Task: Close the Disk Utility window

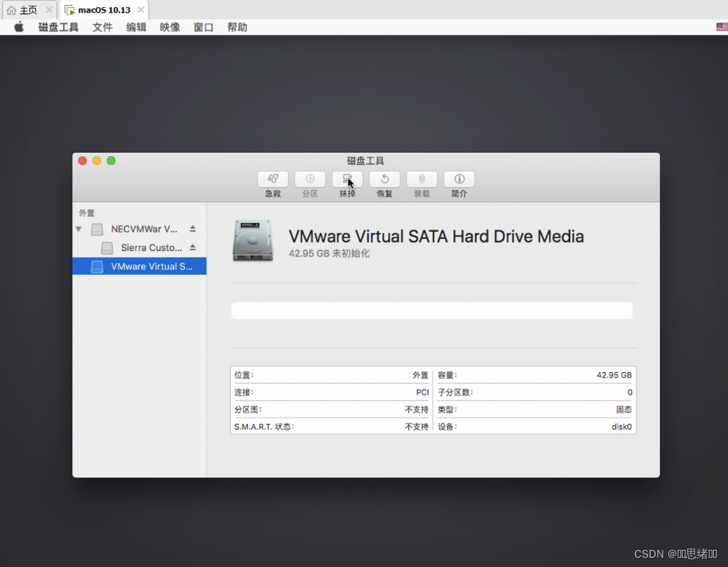Action: pos(83,161)
